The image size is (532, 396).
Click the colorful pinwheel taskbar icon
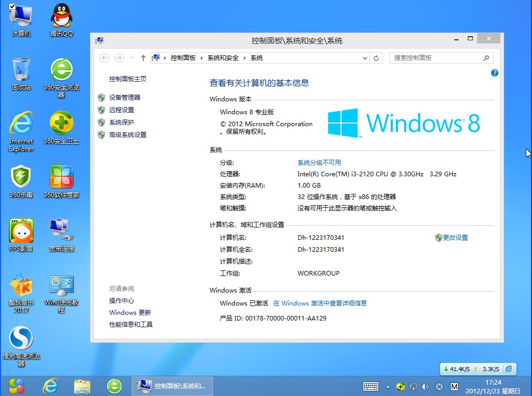pyautogui.click(x=17, y=386)
